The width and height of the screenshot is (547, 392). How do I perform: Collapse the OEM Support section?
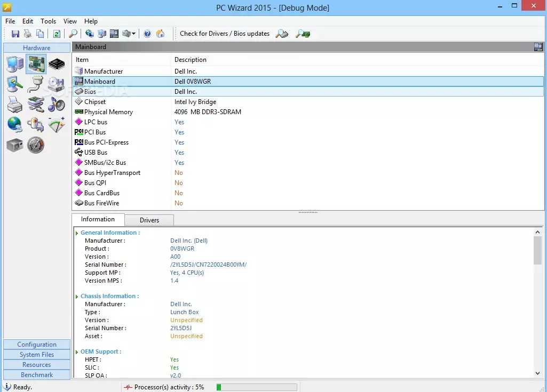[77, 352]
